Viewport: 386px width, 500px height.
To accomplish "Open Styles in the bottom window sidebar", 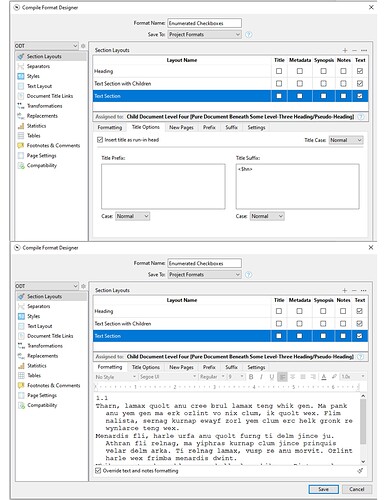I will pos(33,316).
